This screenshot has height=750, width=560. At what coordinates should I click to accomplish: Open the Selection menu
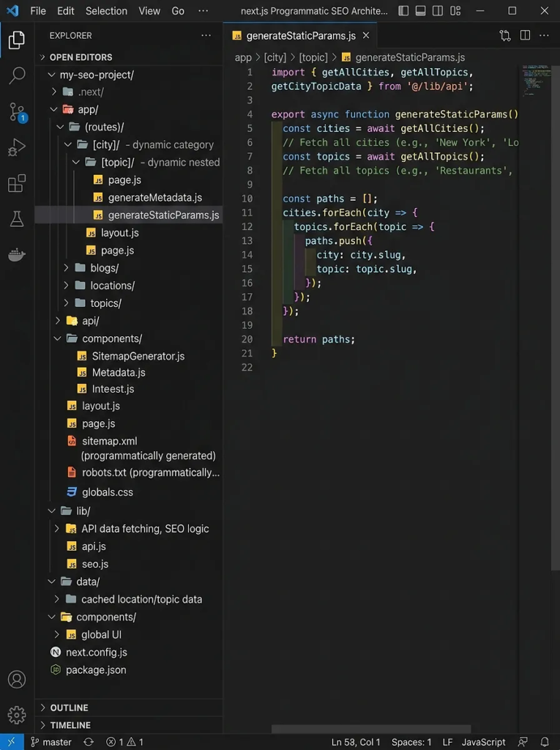106,10
